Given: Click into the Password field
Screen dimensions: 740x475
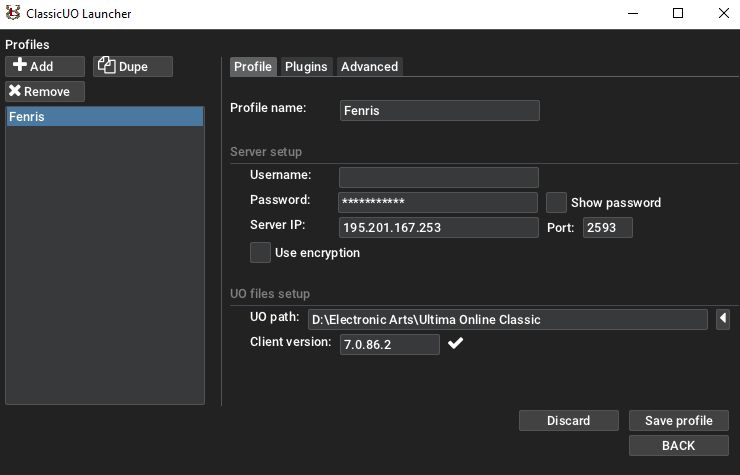Looking at the screenshot, I should 439,203.
